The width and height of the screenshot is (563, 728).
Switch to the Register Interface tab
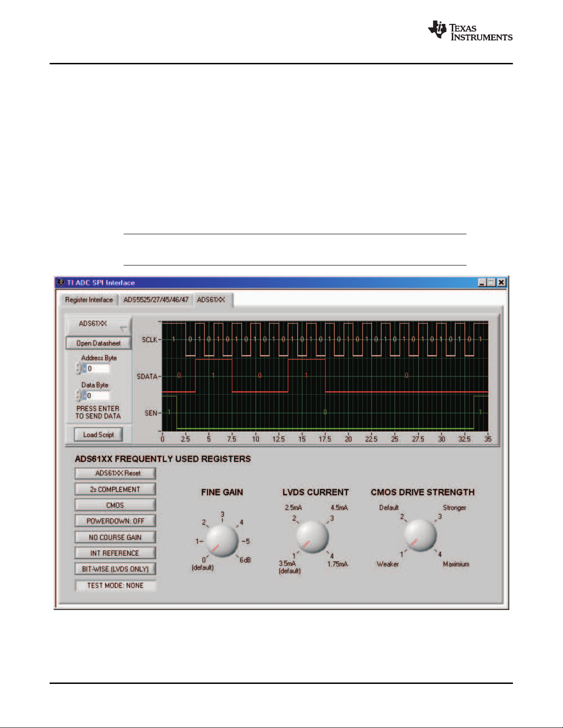(89, 300)
